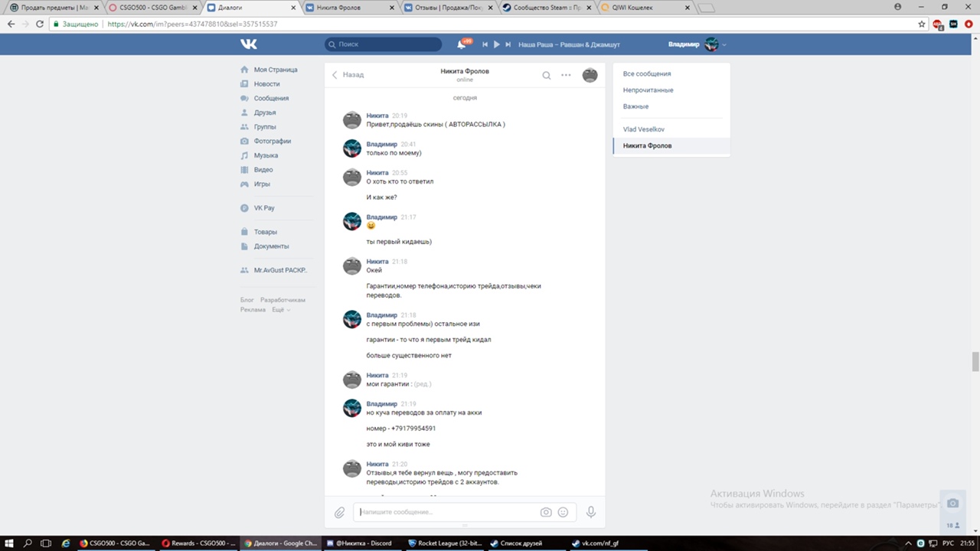Click the paperclip attach file icon
Screen dimensions: 980x551
click(340, 512)
